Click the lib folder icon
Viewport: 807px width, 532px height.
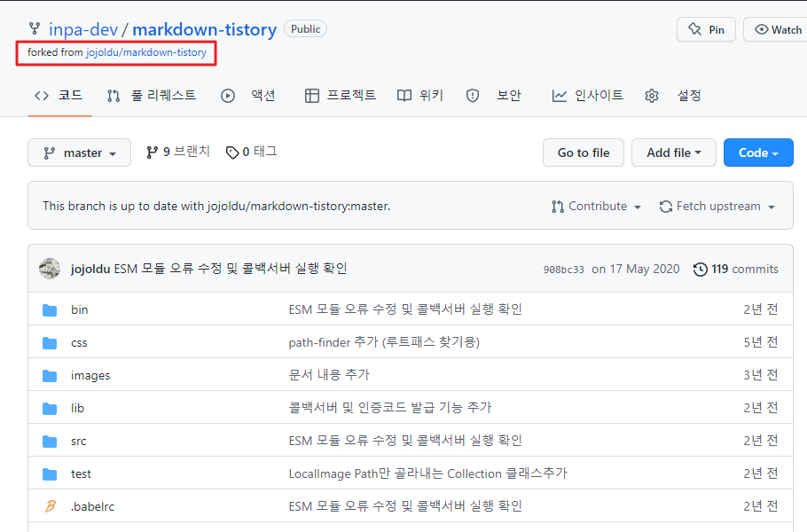[50, 409]
